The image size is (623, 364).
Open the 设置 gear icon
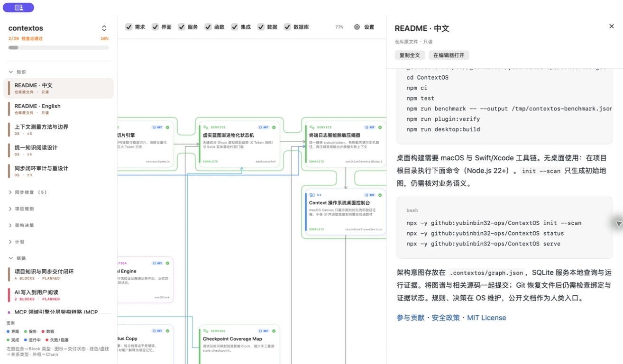(x=357, y=27)
